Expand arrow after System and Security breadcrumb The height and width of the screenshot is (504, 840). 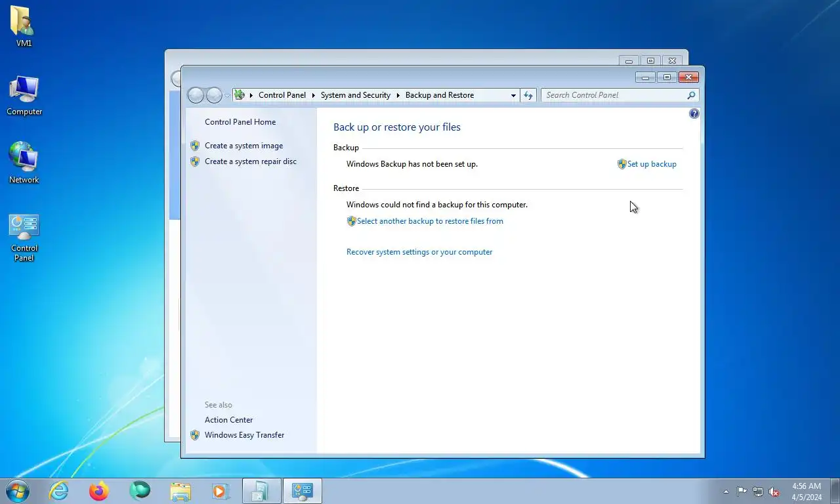pyautogui.click(x=398, y=95)
